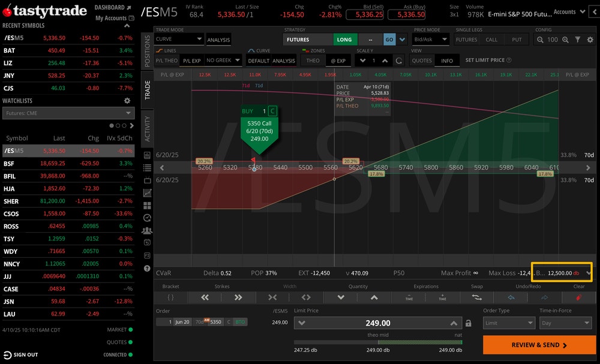Screen dimensions: 600x364
Task: Add a single leg PUT
Action: coord(517,40)
